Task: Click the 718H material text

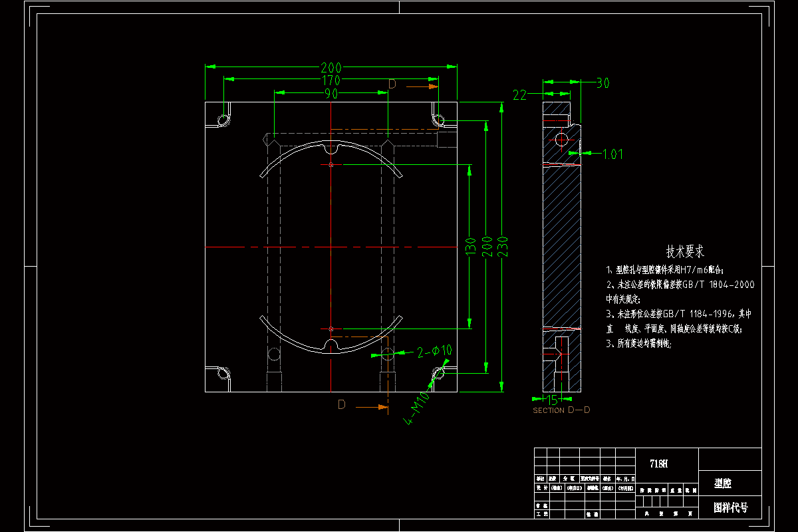Action: point(659,464)
